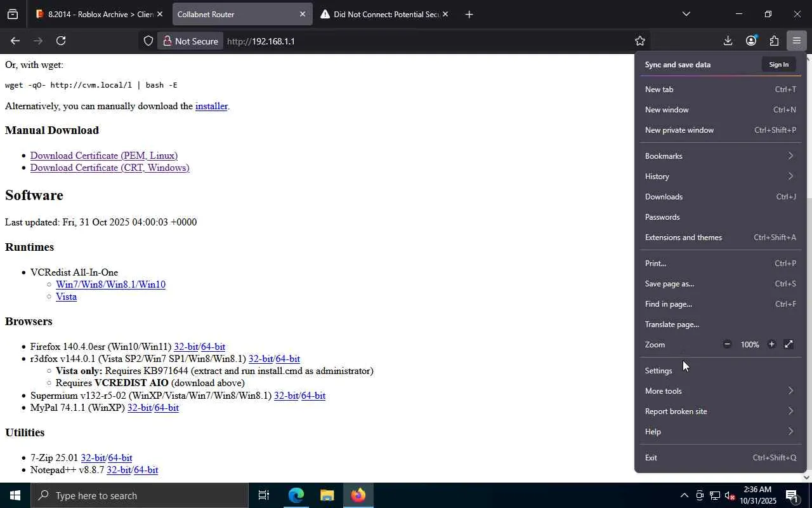Viewport: 812px width, 508px height.
Task: Expand the Report broken site submenu
Action: (x=720, y=411)
